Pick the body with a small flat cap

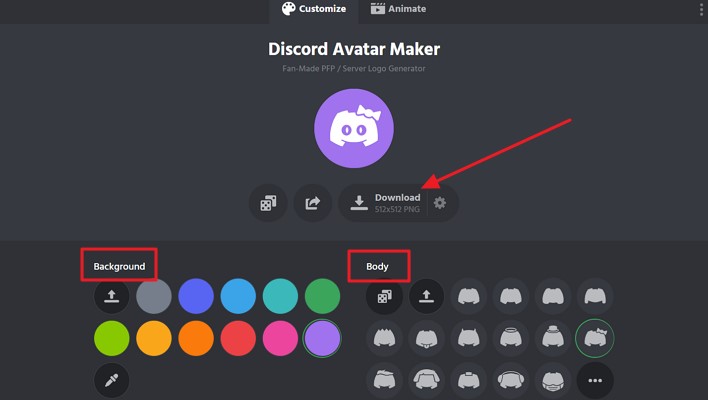coord(469,380)
